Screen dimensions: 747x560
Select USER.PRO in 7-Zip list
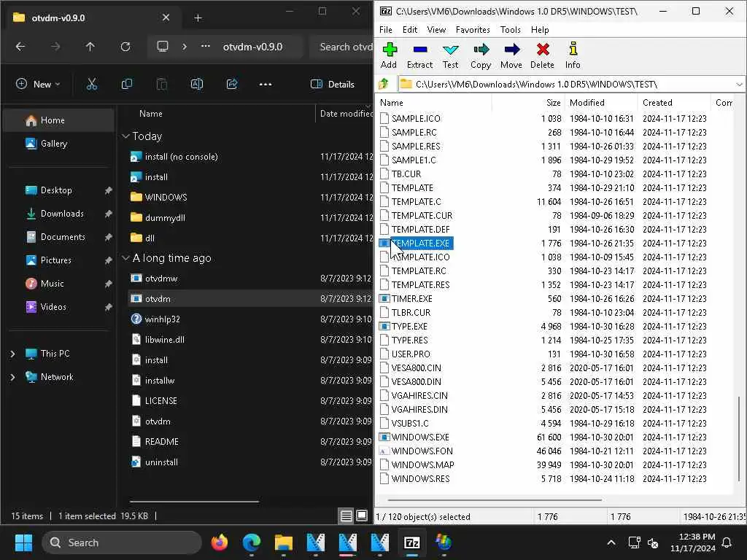(410, 354)
